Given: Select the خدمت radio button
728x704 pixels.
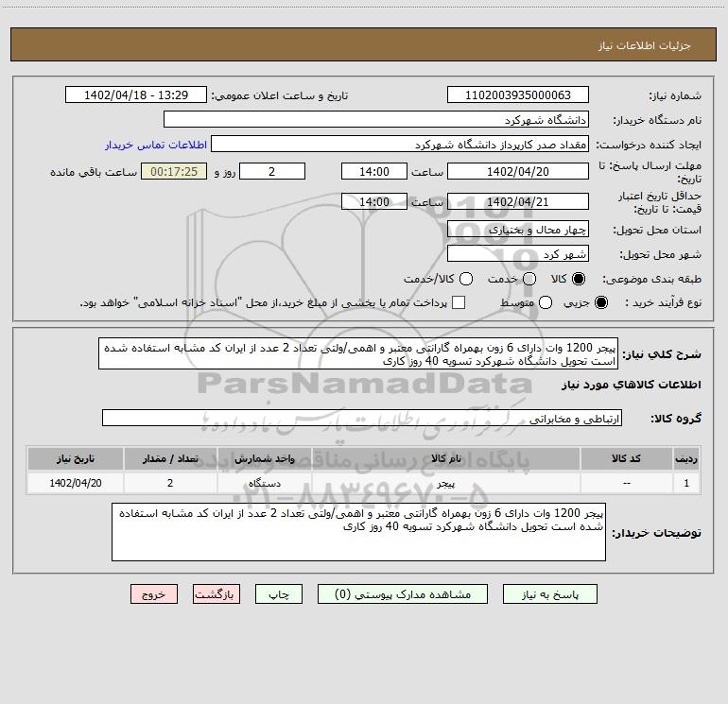Looking at the screenshot, I should (x=529, y=279).
